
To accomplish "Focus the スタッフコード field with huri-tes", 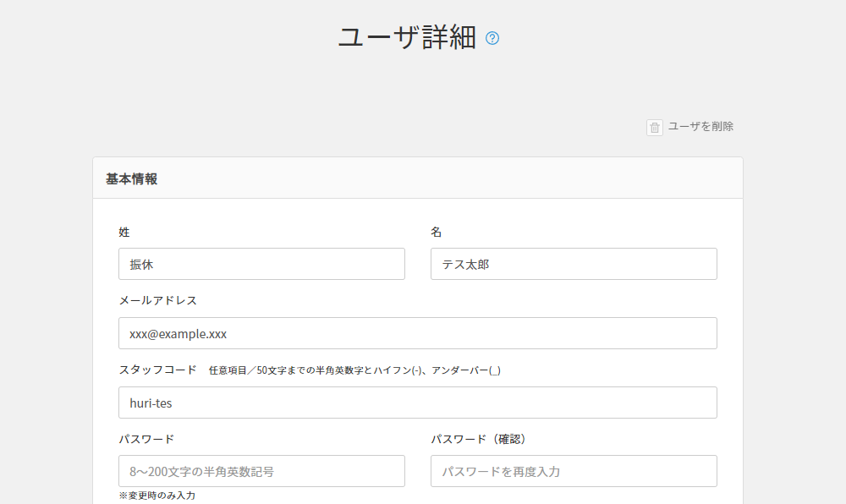I will 417,403.
